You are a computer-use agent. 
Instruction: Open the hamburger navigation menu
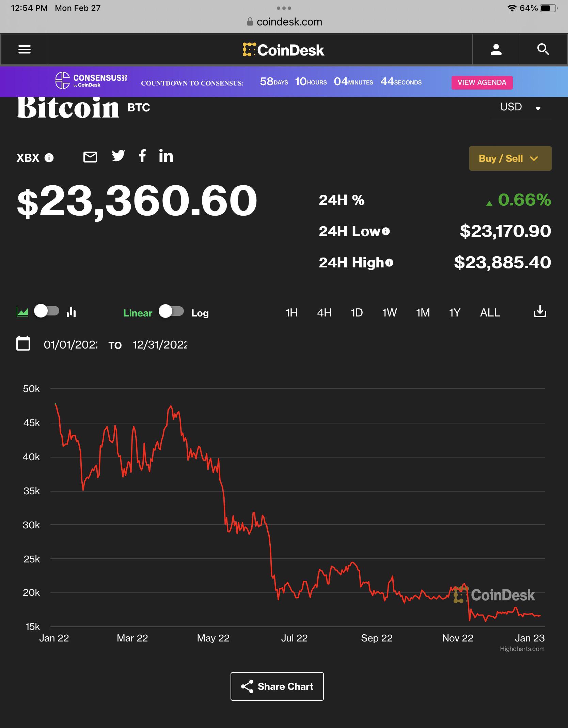coord(24,50)
